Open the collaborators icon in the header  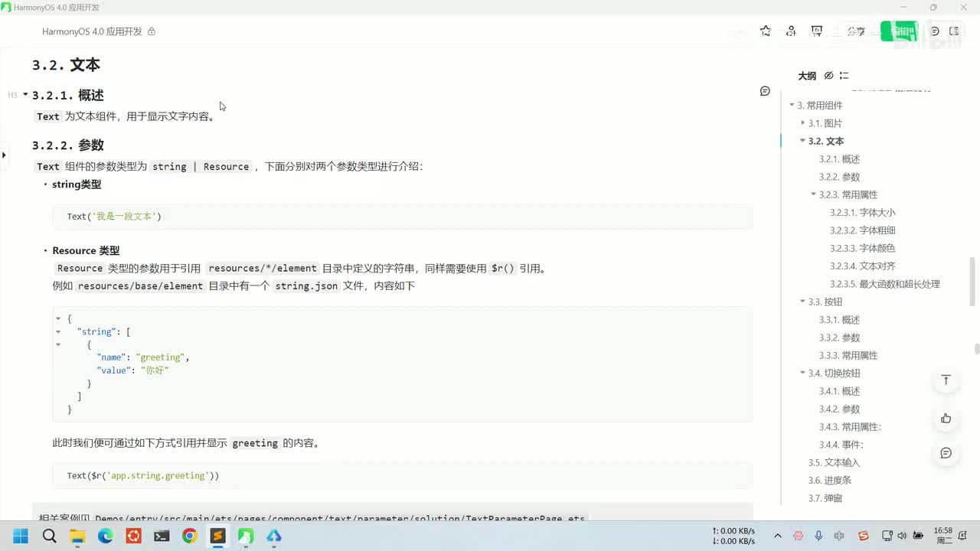(791, 31)
